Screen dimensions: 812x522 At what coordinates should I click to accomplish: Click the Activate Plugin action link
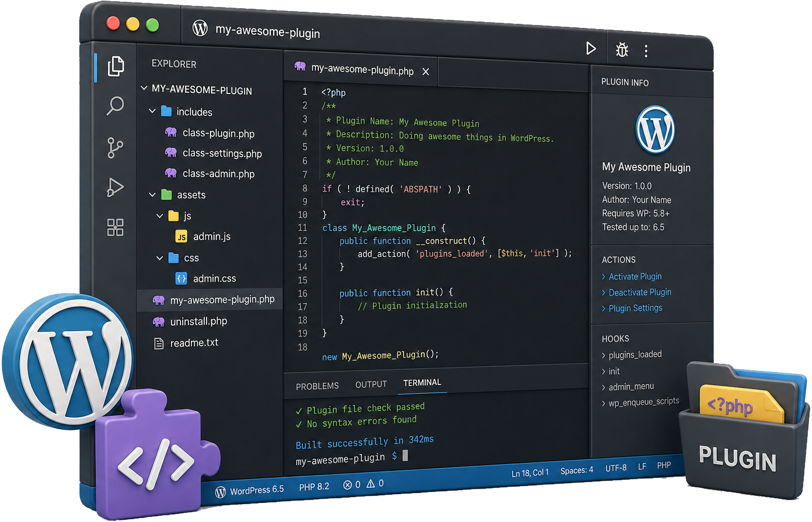click(635, 277)
